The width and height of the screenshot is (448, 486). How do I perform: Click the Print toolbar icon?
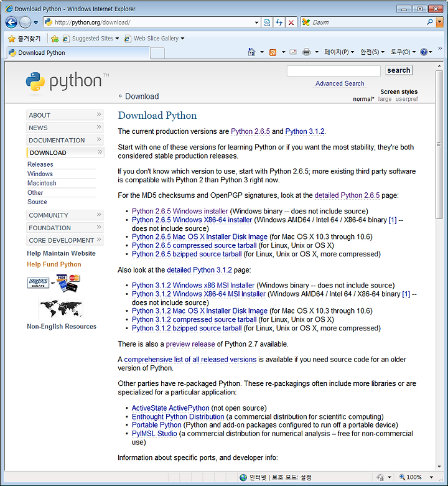306,52
